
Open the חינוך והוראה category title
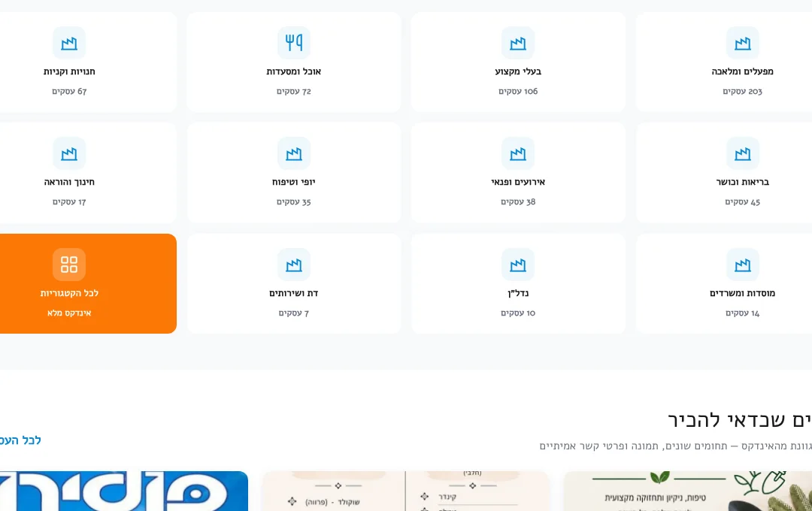[69, 183]
